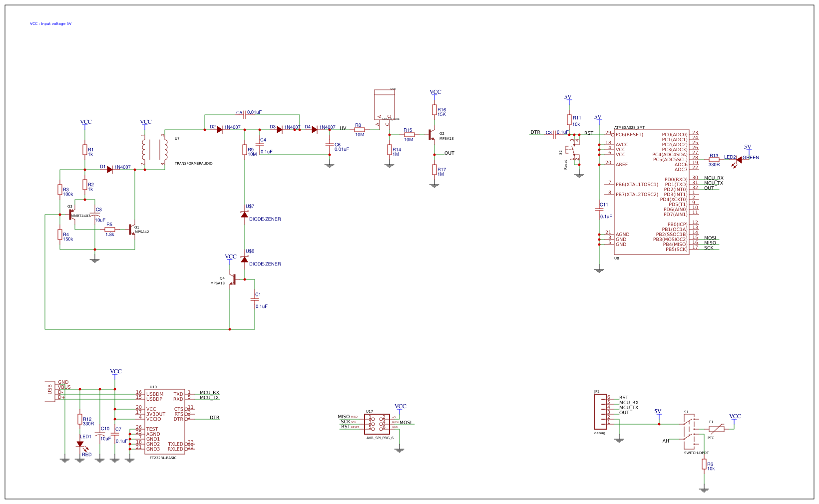
Task: Select the R9 10M resistor symbol
Action: pos(245,150)
